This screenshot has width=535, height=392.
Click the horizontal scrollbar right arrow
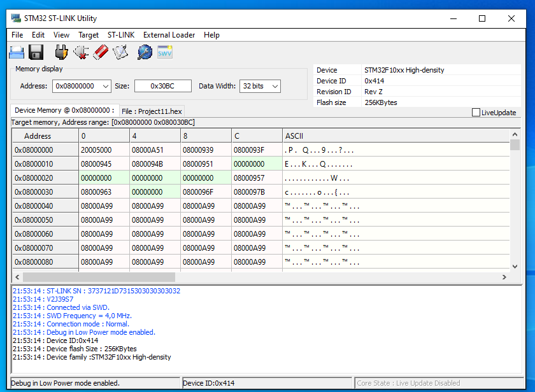click(x=504, y=277)
